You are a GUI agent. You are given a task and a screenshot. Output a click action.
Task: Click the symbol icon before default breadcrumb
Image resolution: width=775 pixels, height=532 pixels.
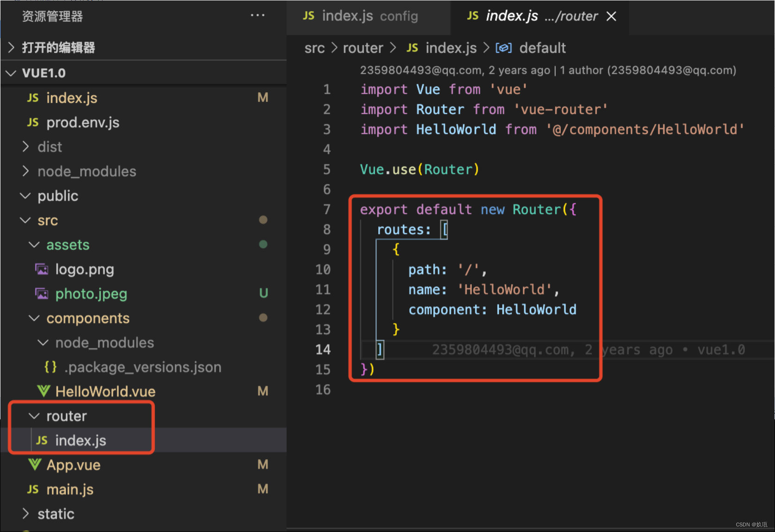[503, 48]
